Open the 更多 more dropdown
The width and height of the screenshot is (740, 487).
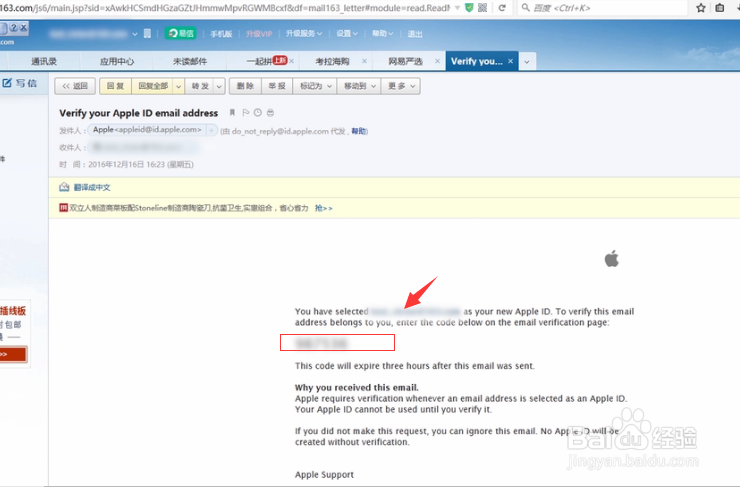tap(401, 86)
